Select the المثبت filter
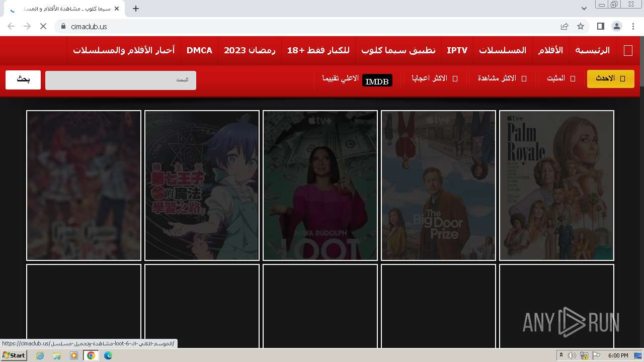Screen dimensions: 644x362 (x=561, y=78)
